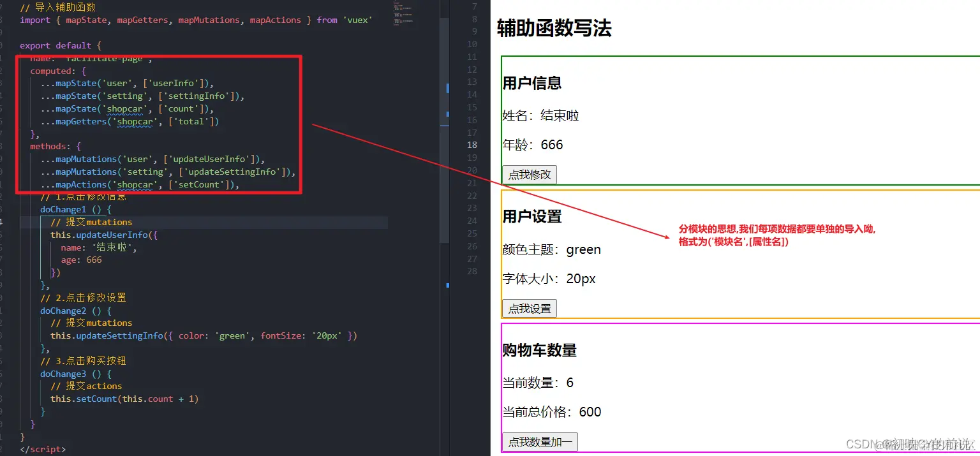Click the 'methods: {' line
The width and height of the screenshot is (980, 456).
[x=56, y=147]
